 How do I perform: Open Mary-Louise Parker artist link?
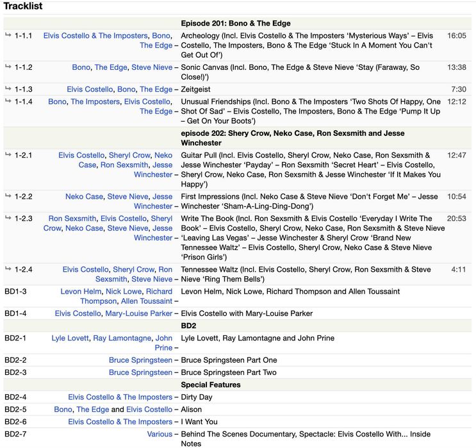click(x=139, y=313)
